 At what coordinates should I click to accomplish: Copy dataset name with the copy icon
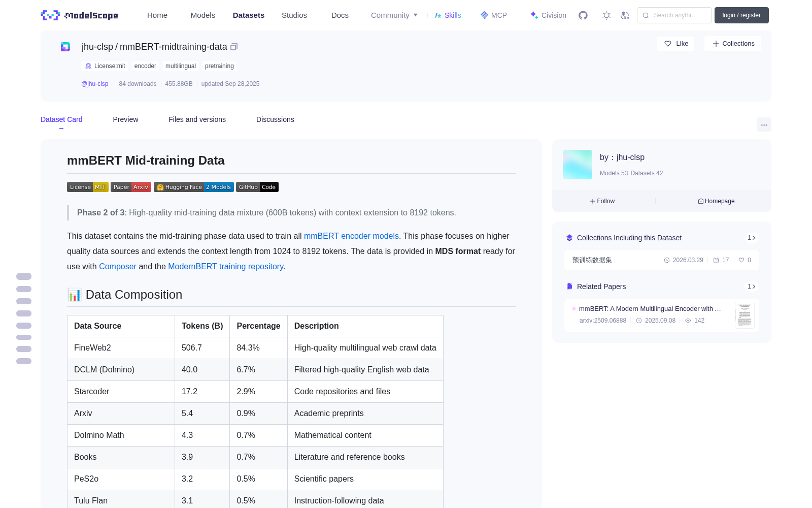(x=234, y=47)
